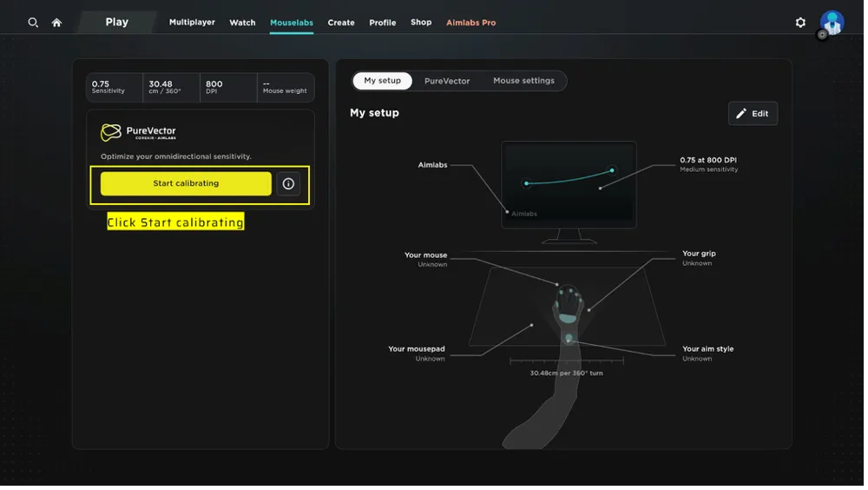Select the My setup tab
The width and height of the screenshot is (868, 490).
383,81
